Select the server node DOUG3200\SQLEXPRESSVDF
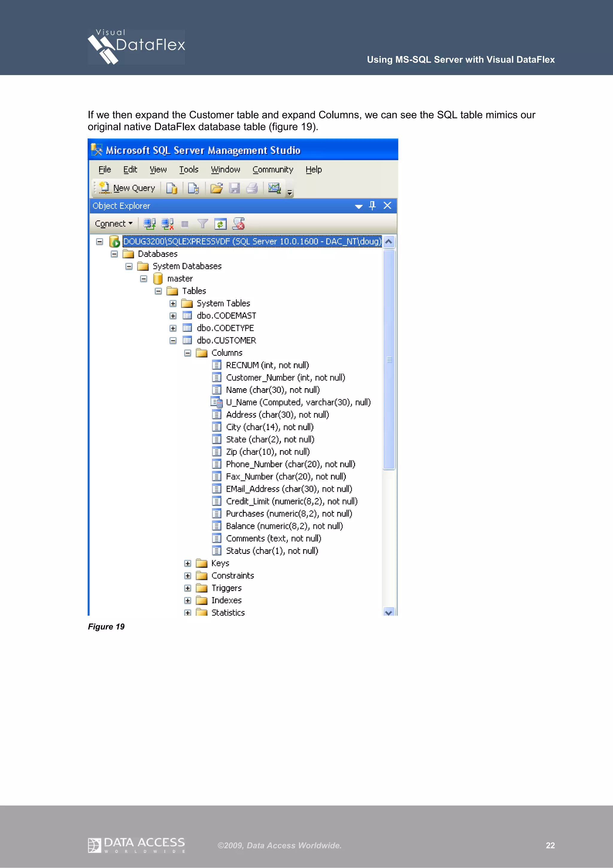613x868 pixels. click(x=252, y=241)
